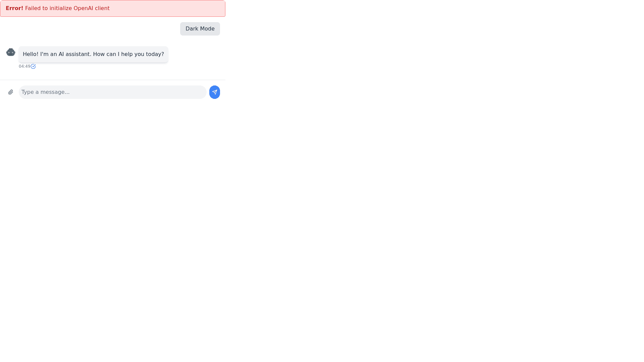Click the bold 'Error!' label
This screenshot has width=644, height=362.
(x=14, y=8)
